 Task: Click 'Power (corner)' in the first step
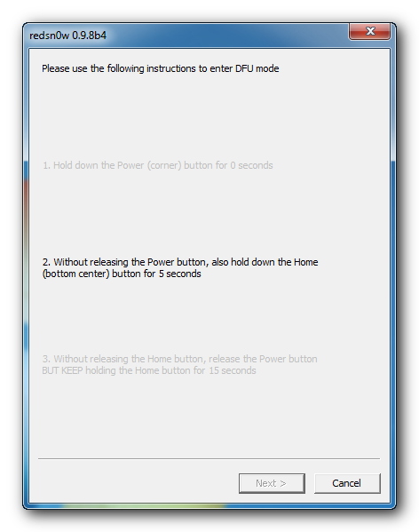click(149, 165)
